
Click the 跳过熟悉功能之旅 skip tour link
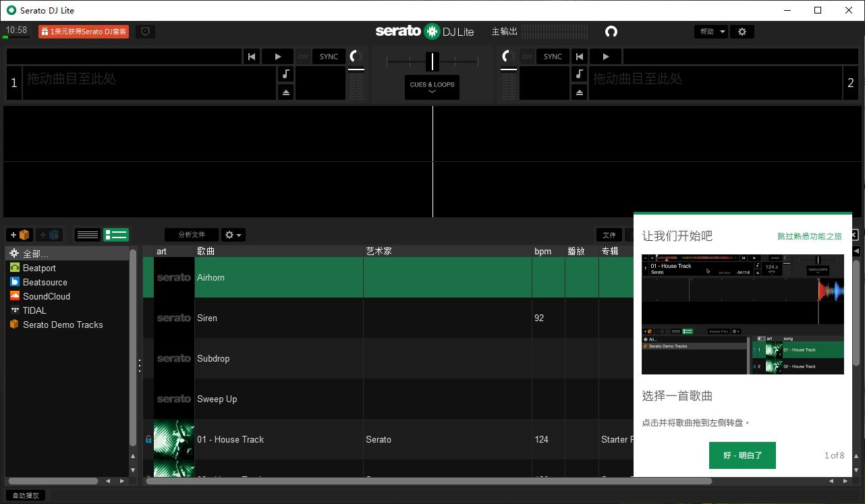coord(809,236)
